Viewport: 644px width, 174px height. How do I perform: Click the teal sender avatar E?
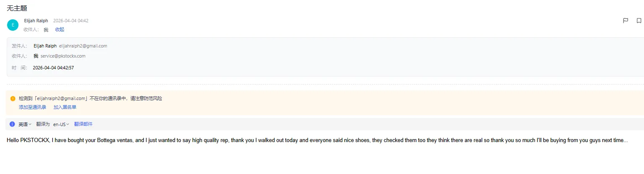pos(13,25)
